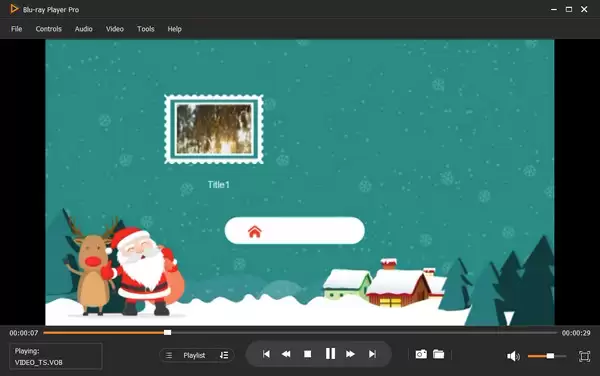Take a snapshot with camera icon
Viewport: 600px width, 376px height.
(421, 354)
